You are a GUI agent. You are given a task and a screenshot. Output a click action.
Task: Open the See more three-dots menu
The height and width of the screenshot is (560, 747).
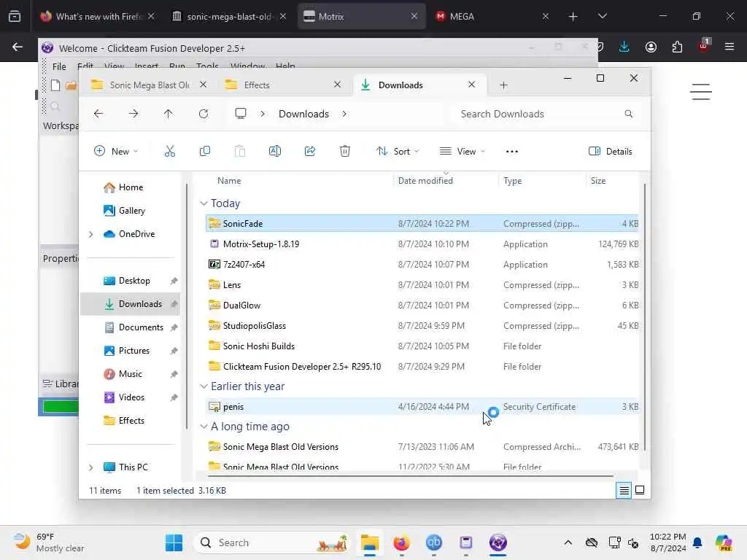pyautogui.click(x=511, y=152)
